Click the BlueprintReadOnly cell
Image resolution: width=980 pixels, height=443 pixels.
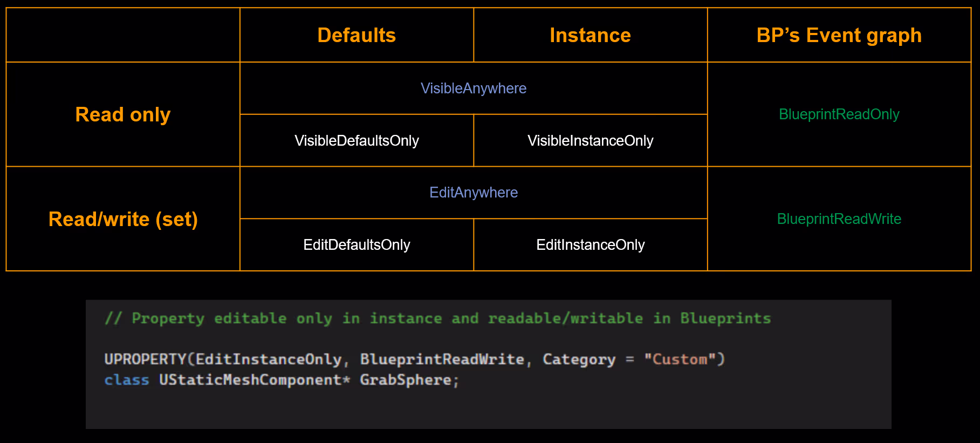(839, 114)
